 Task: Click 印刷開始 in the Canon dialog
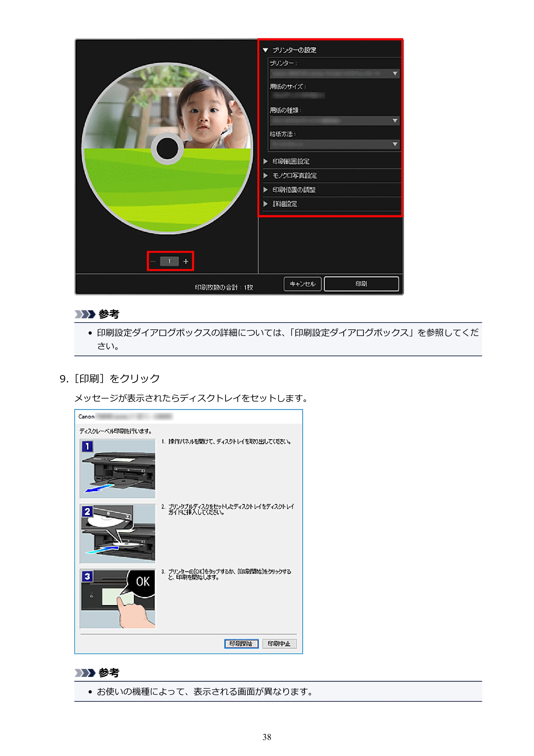point(241,643)
